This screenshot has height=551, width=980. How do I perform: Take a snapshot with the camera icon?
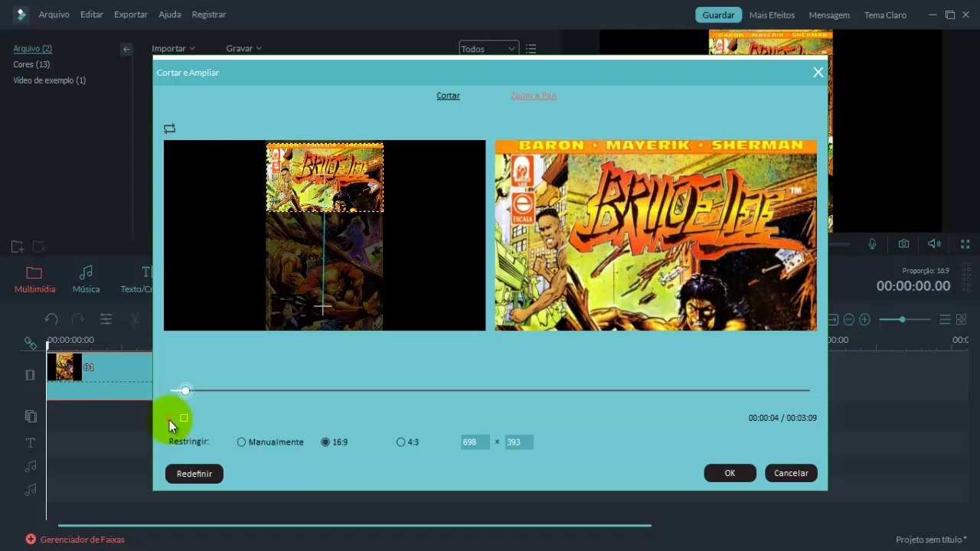pyautogui.click(x=903, y=244)
